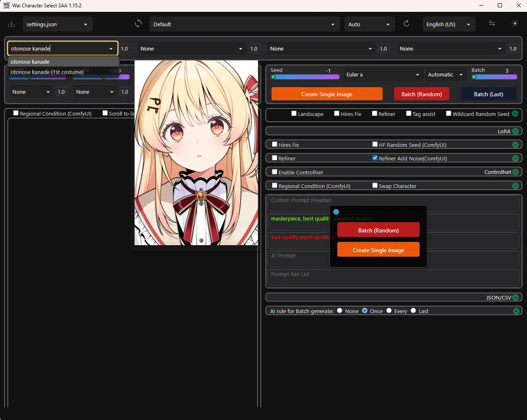Screen dimensions: 527x420
Task: Click the reload icon after Auto dropdown
Action: [x=406, y=24]
